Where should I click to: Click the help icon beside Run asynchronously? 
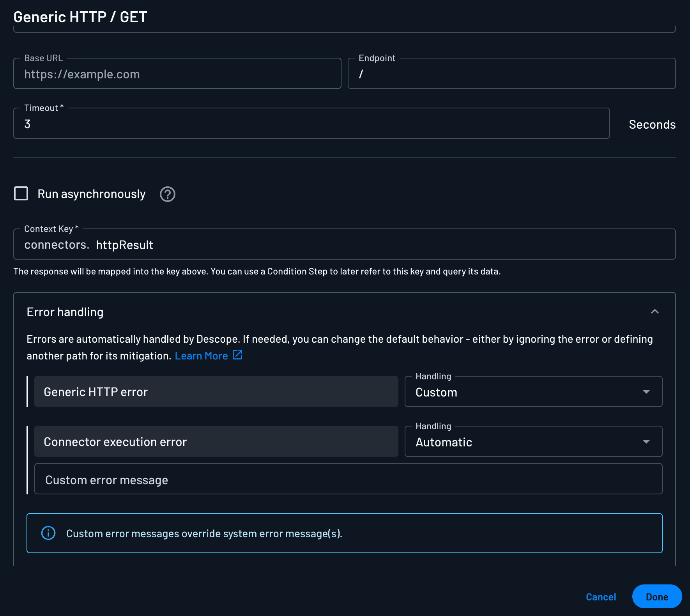click(x=167, y=194)
